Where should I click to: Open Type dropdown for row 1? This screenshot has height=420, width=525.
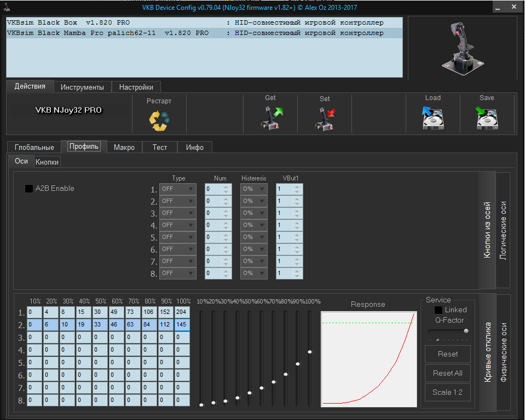click(x=178, y=189)
